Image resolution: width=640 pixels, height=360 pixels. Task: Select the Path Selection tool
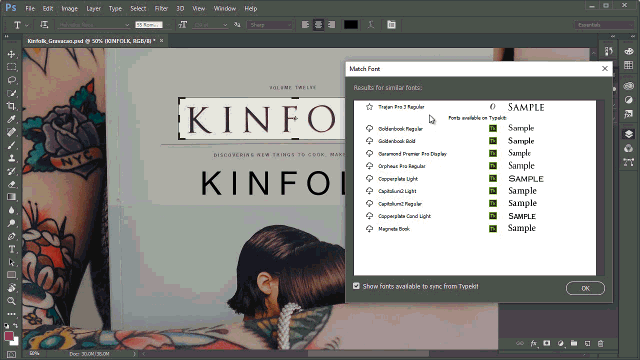coord(11,262)
